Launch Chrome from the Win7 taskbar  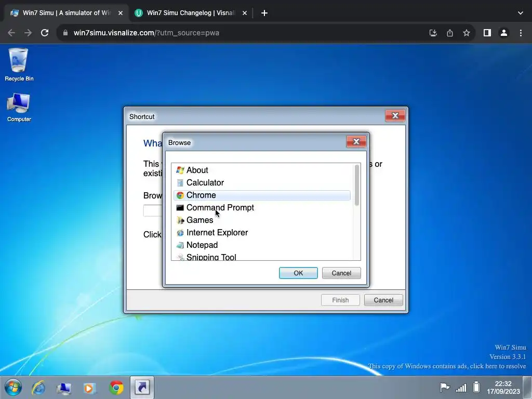[x=116, y=388]
